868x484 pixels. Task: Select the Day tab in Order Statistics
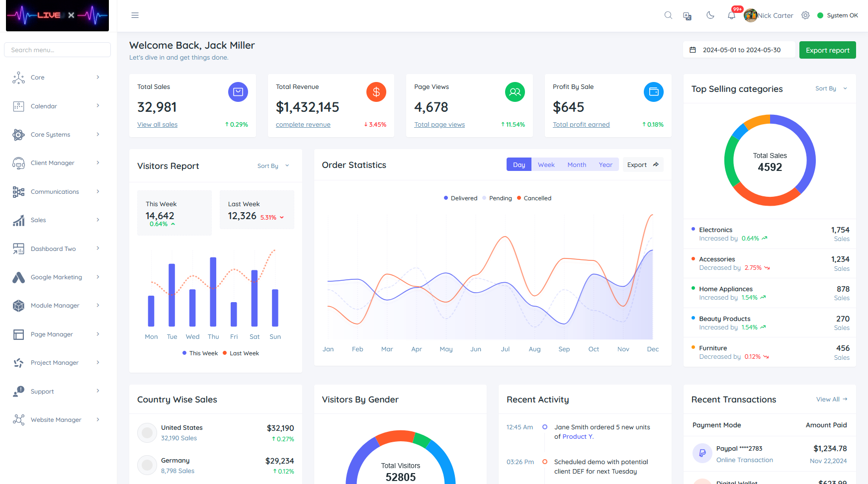click(x=519, y=164)
